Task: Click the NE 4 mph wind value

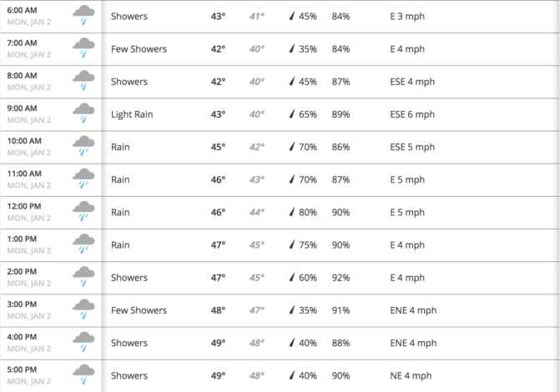Action: click(409, 375)
